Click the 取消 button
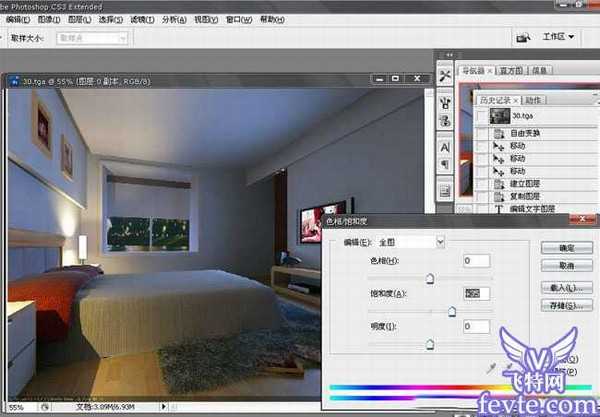 coord(566,266)
